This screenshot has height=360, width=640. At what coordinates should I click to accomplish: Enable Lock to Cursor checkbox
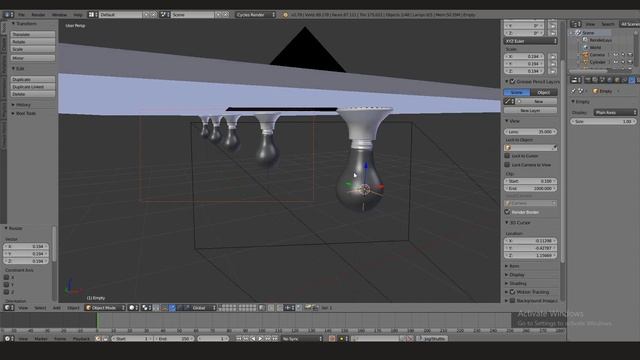tap(507, 156)
